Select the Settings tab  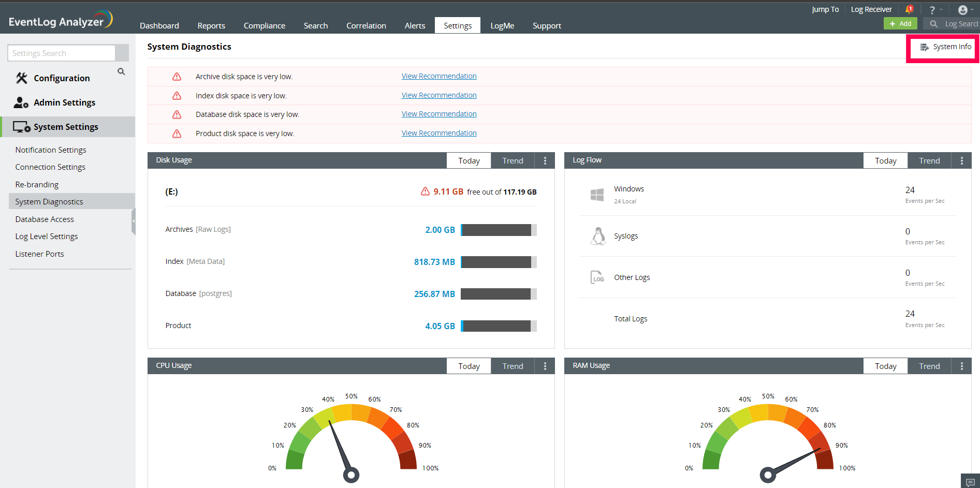458,26
